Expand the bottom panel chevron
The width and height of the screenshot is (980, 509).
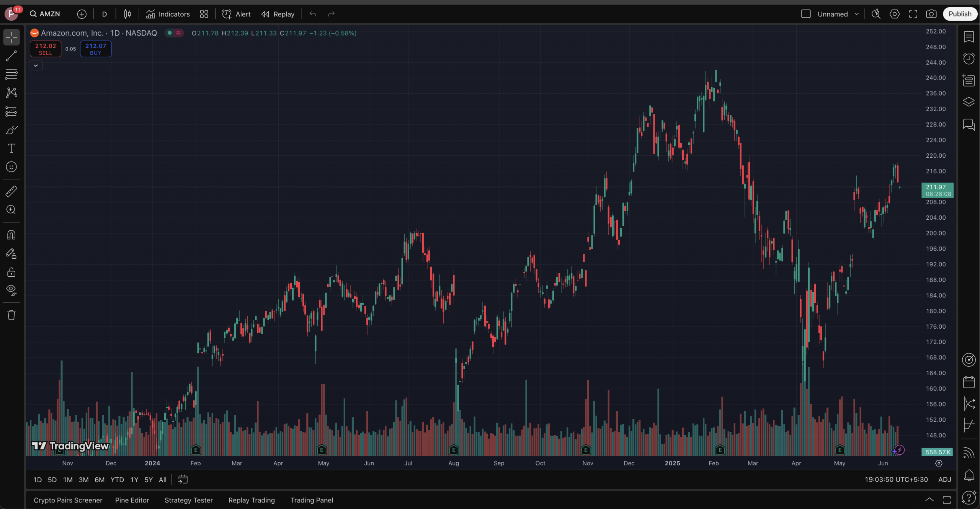click(x=929, y=500)
